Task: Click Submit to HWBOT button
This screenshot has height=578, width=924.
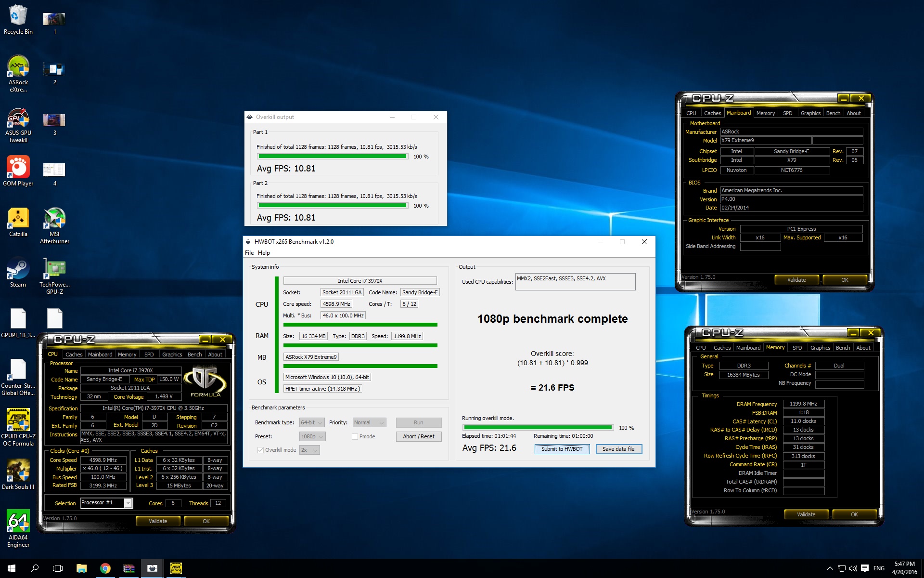Action: 562,449
